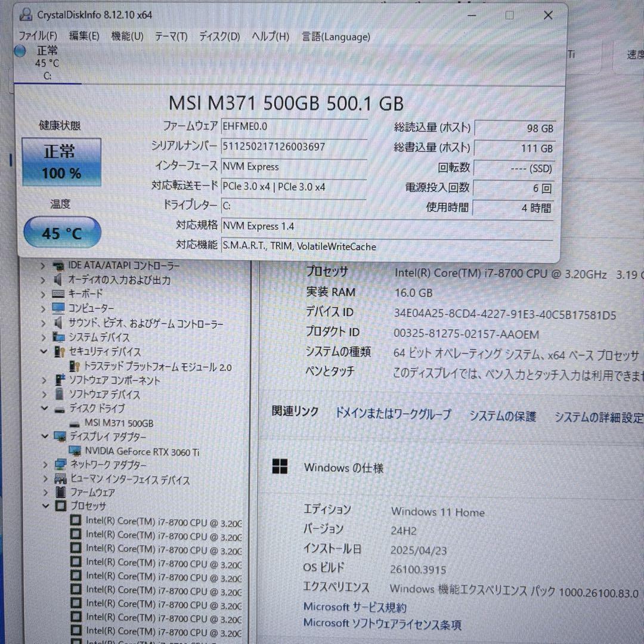644x644 pixels.
Task: Click the 正常 100 % health status button
Action: [x=61, y=162]
